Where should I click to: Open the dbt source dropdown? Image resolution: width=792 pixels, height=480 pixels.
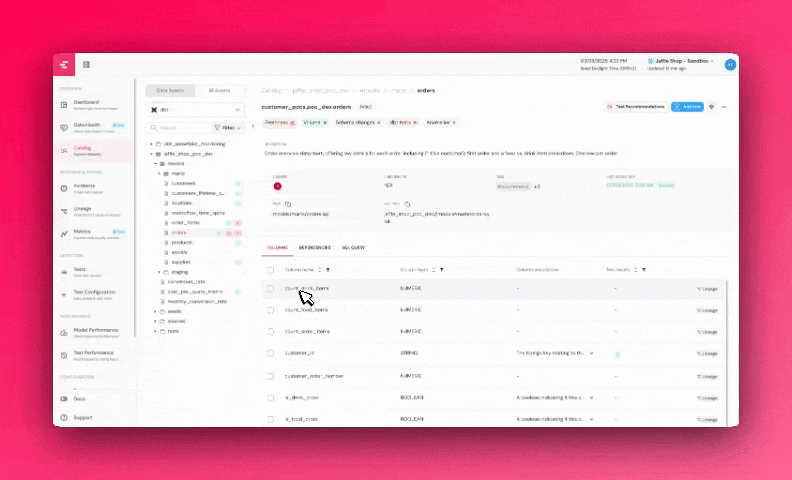(195, 109)
